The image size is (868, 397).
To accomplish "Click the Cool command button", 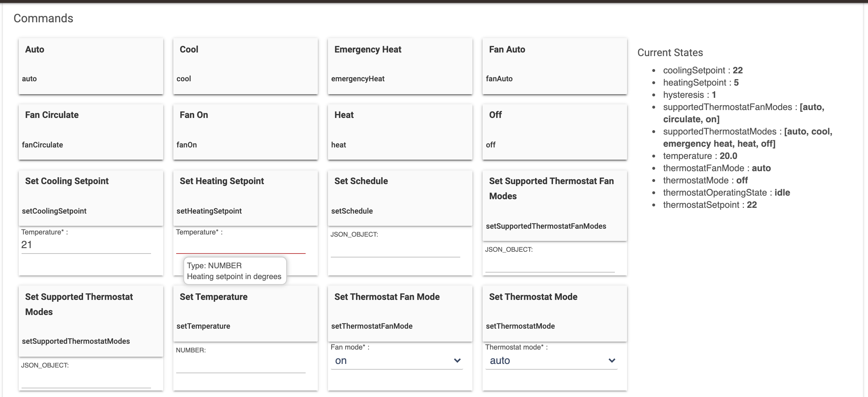I will point(246,66).
